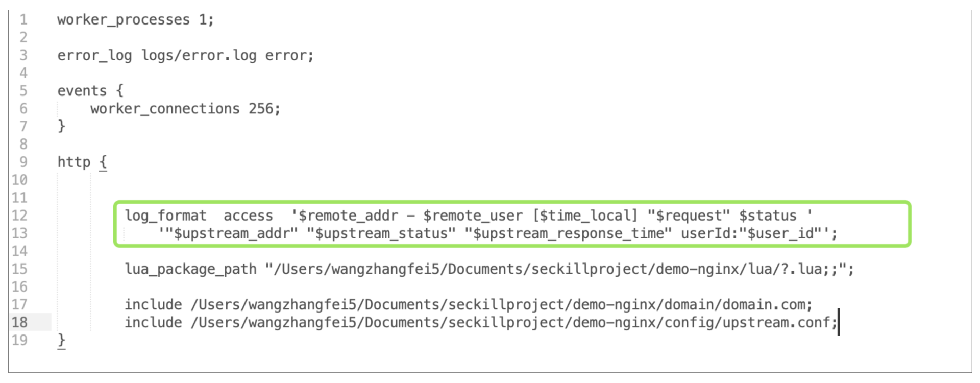This screenshot has width=980, height=383.
Task: Click the worker_connections 256 setting
Action: pos(185,109)
